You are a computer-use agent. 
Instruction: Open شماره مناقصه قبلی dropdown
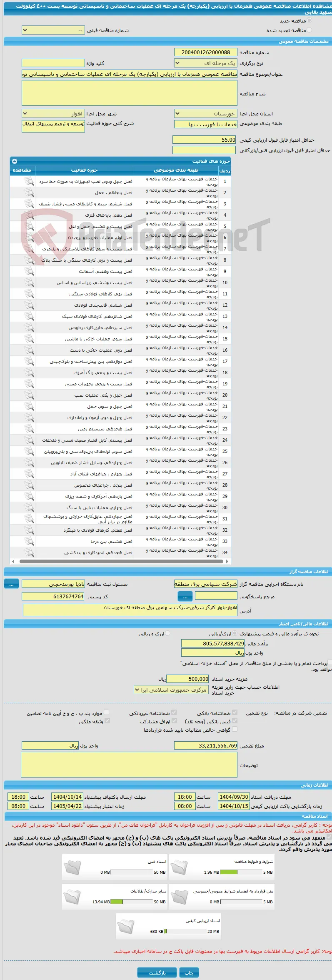(53, 30)
